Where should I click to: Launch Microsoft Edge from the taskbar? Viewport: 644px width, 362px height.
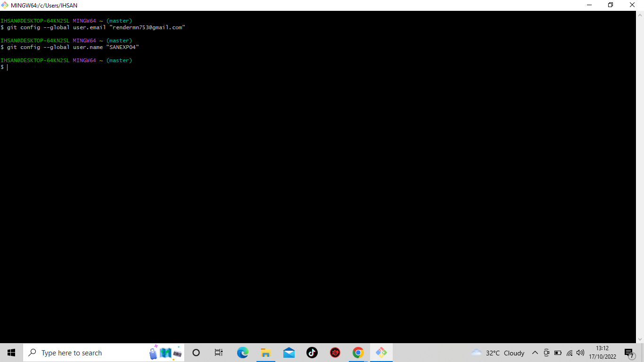pyautogui.click(x=242, y=353)
